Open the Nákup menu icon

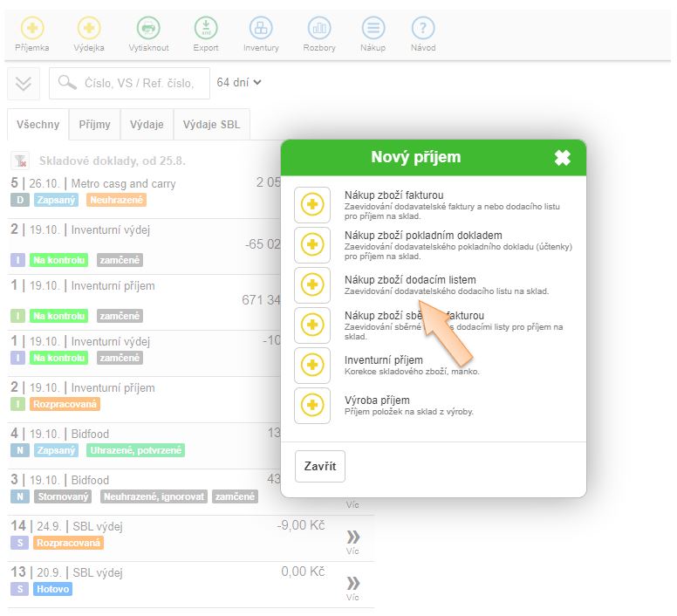tap(373, 29)
